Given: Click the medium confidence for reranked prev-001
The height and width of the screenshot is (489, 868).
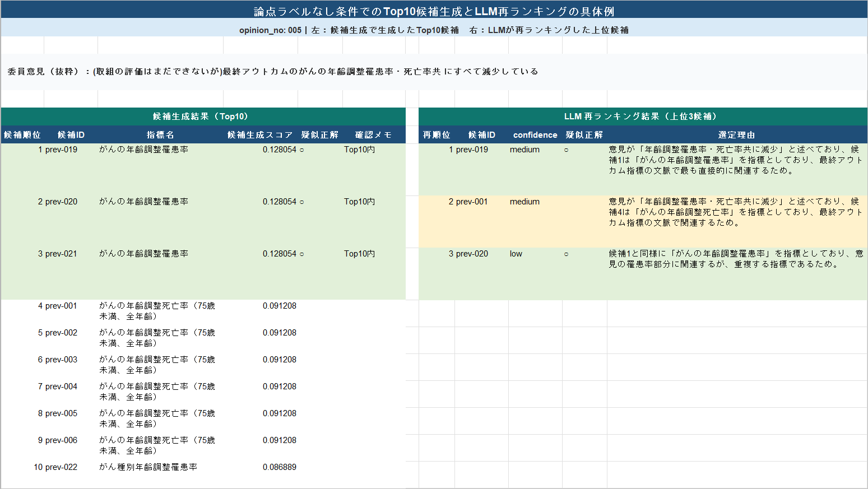Looking at the screenshot, I should [x=524, y=202].
